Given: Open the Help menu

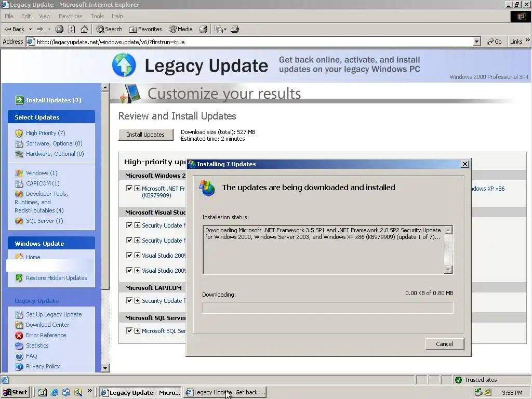Looking at the screenshot, I should (x=117, y=16).
